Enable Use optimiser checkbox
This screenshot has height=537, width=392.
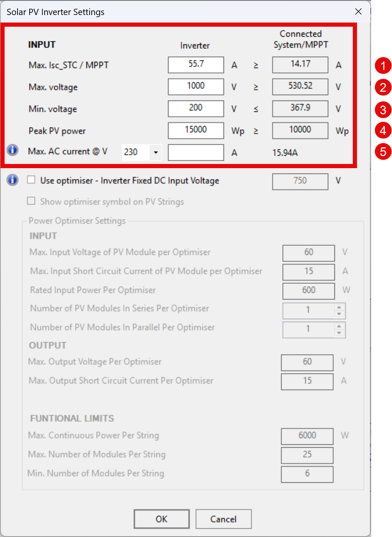point(31,180)
